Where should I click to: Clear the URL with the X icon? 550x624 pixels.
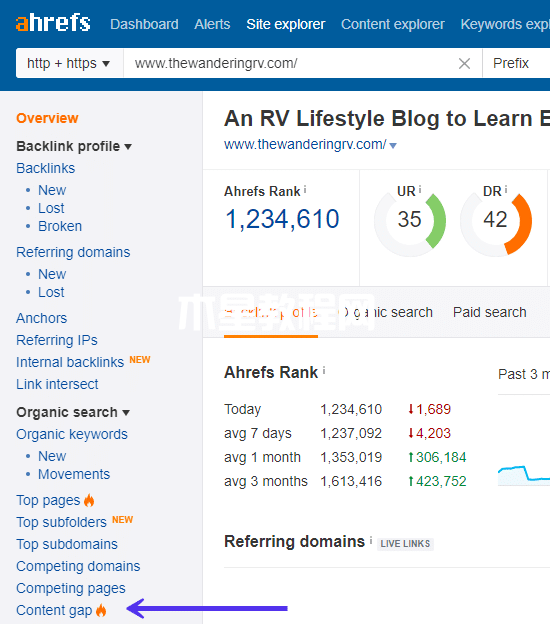(x=464, y=63)
